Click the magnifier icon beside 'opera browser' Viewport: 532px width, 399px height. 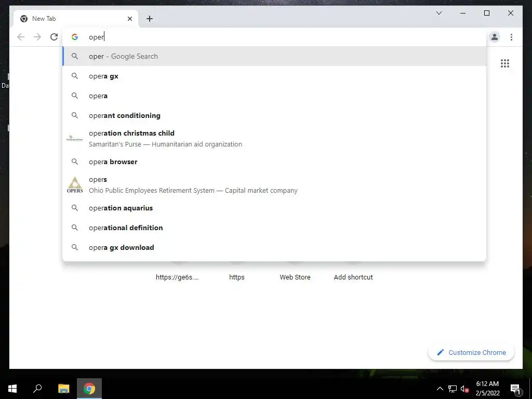point(75,162)
